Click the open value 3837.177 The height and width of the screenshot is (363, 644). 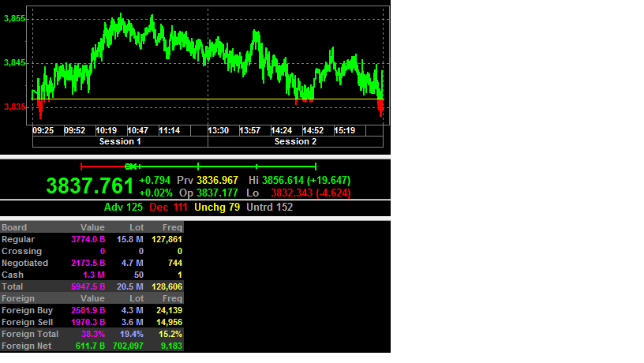[217, 193]
